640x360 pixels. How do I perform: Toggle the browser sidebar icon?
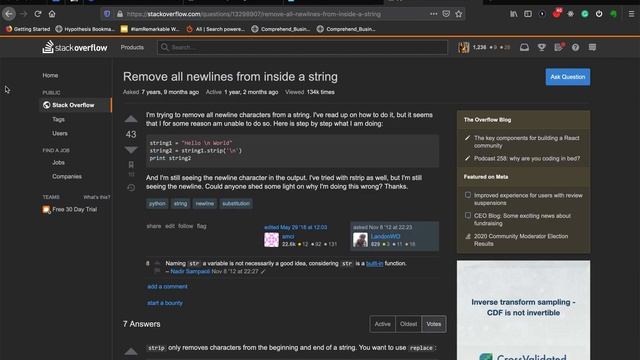point(528,14)
